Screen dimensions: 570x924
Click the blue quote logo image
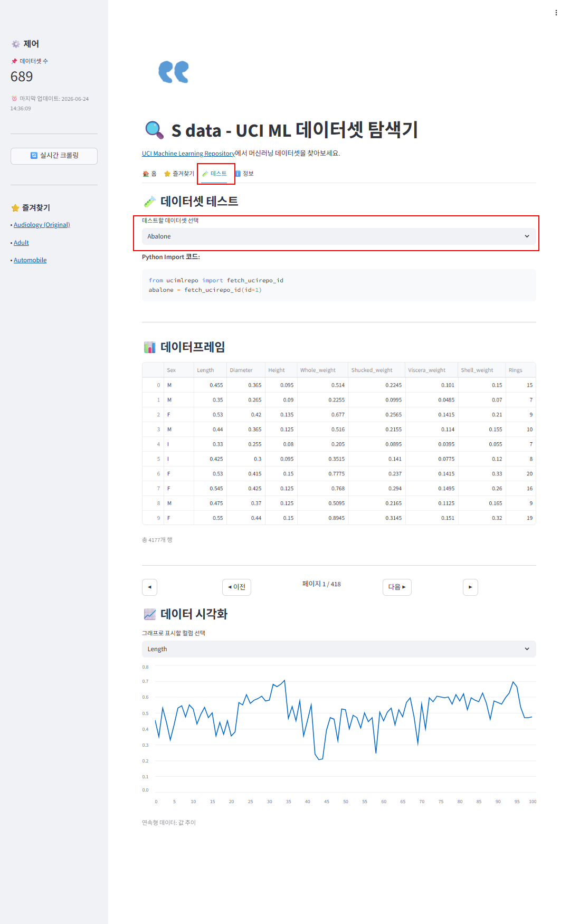tap(174, 72)
